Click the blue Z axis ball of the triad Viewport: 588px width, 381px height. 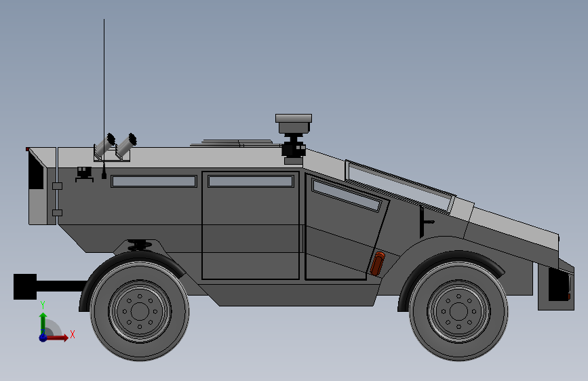43,338
